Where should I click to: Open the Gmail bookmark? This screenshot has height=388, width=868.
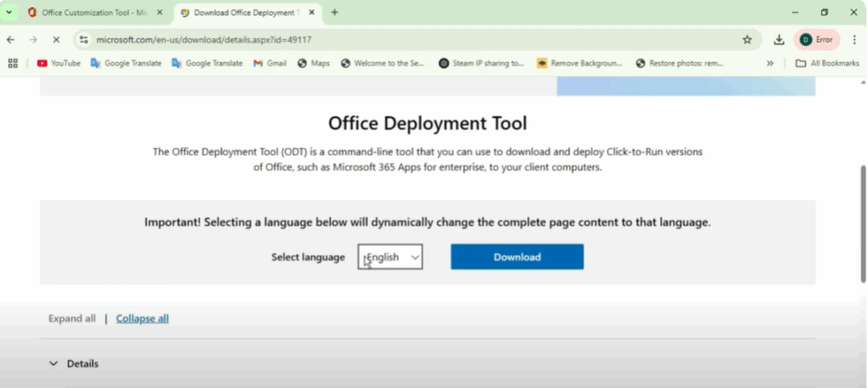coord(270,63)
